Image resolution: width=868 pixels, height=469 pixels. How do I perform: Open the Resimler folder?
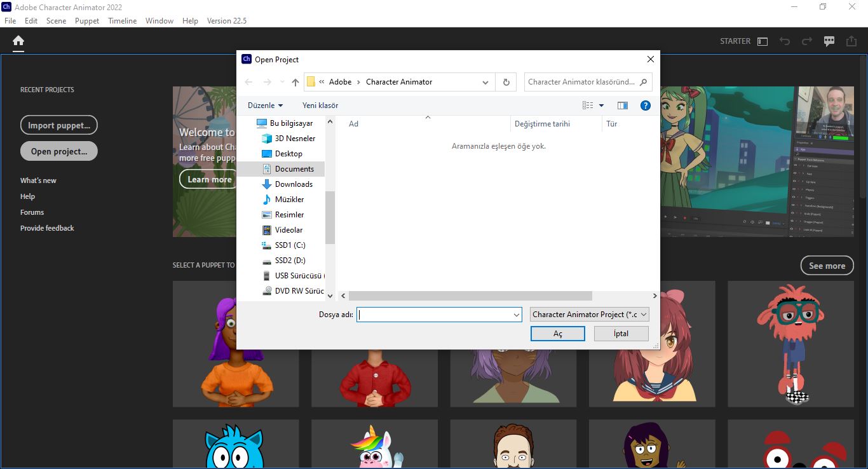(283, 215)
